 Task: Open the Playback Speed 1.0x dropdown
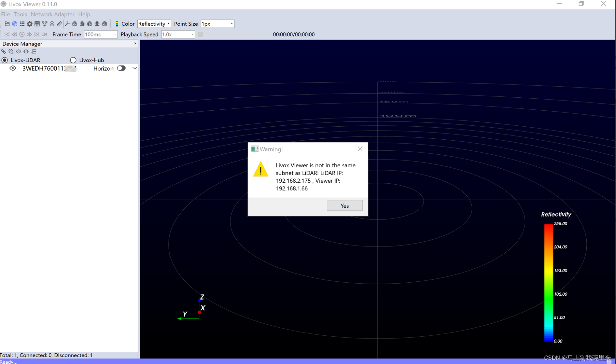(178, 34)
